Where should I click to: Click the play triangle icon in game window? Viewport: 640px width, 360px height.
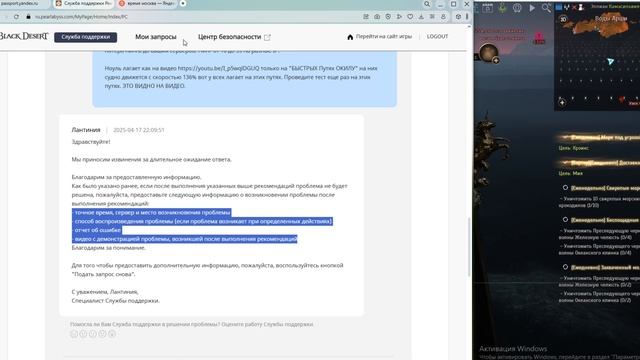532,8
